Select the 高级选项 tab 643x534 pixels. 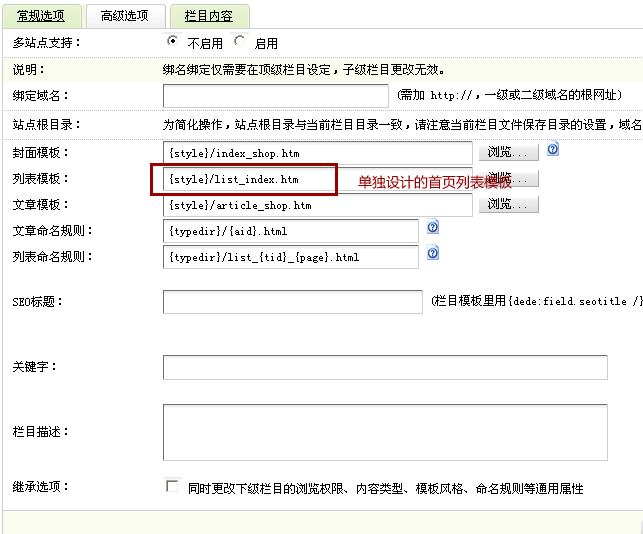124,16
